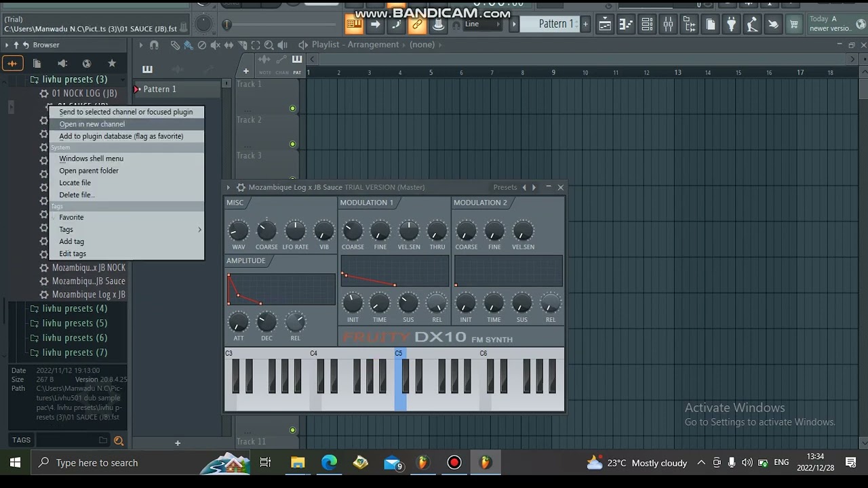Collapse livhu presets (3) folder

pos(75,79)
